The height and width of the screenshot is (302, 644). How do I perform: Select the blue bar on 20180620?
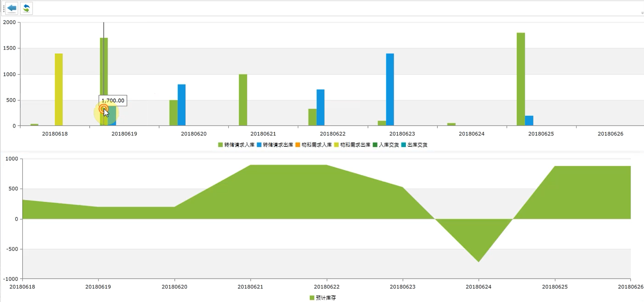click(x=181, y=105)
